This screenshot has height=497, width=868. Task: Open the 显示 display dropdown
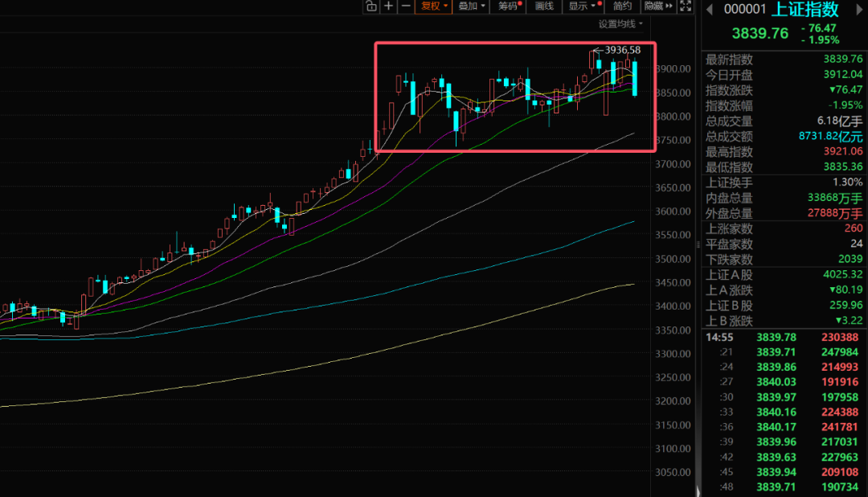(x=583, y=6)
